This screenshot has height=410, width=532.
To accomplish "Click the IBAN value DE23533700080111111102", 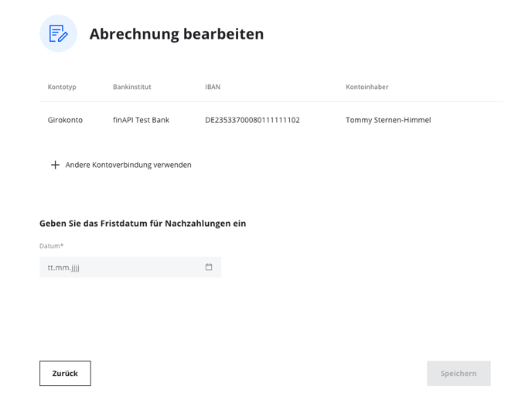I will (252, 120).
